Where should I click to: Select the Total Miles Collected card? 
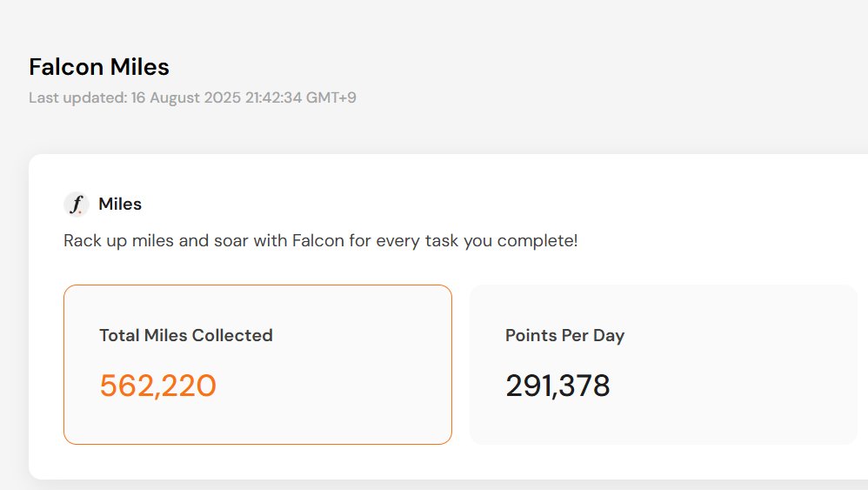(257, 365)
